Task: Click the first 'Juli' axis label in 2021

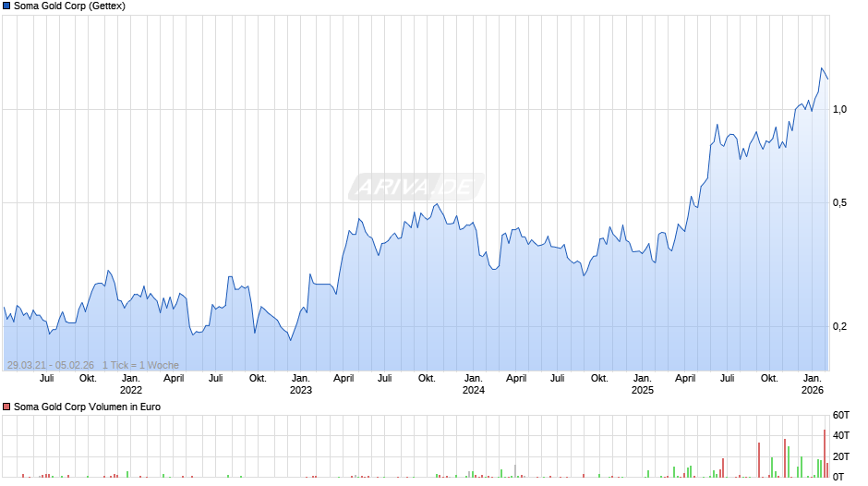Action: tap(46, 378)
